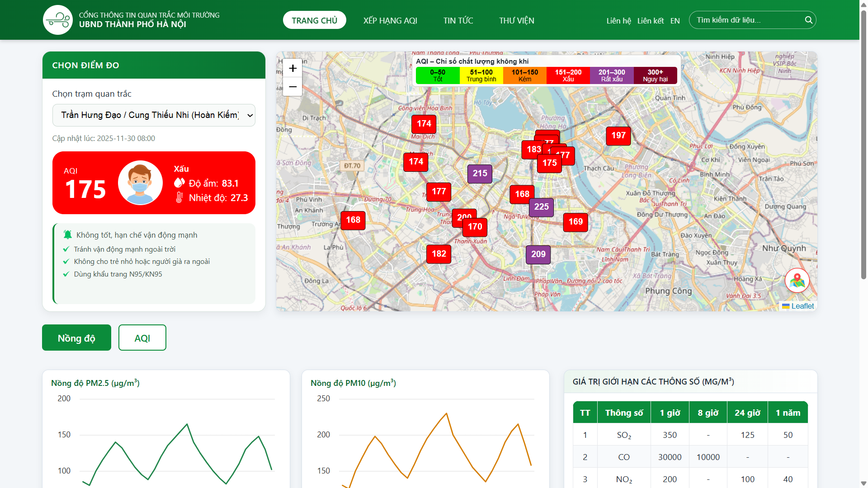The image size is (868, 488).
Task: Zoom in on the map
Action: pos(292,68)
